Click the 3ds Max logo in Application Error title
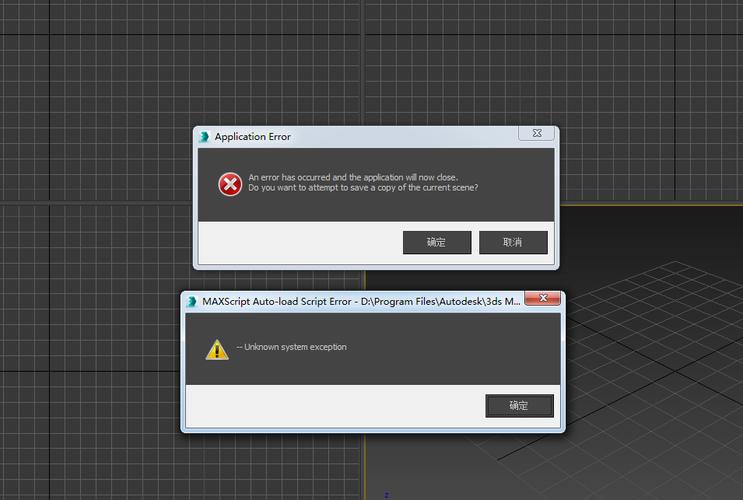The height and width of the screenshot is (500, 743). click(x=204, y=136)
